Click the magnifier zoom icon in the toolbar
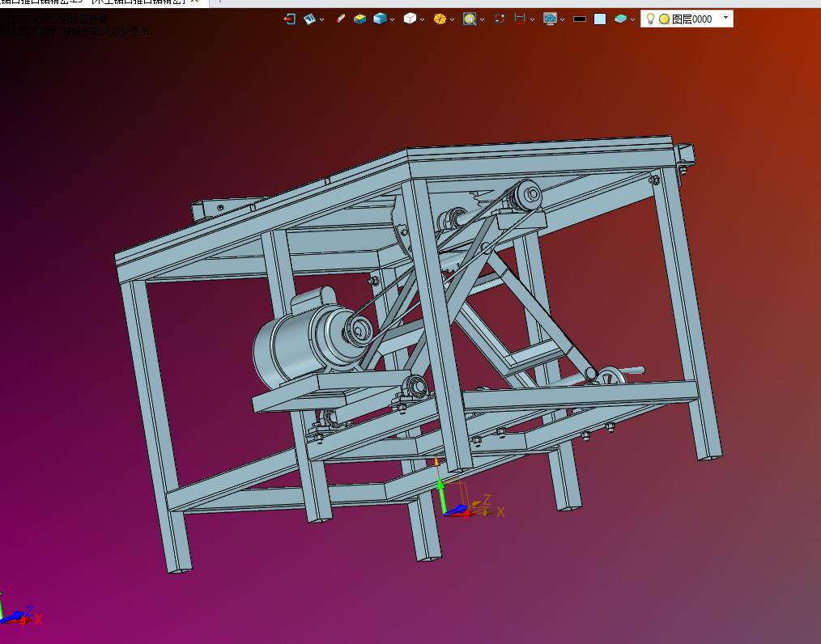Screen dimensions: 821x644 point(470,19)
